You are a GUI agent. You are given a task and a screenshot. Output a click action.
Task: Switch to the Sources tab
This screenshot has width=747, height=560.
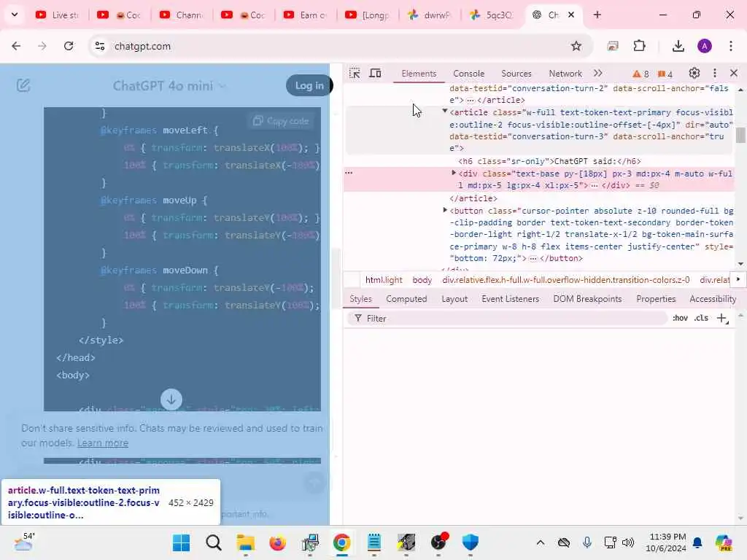coord(516,74)
